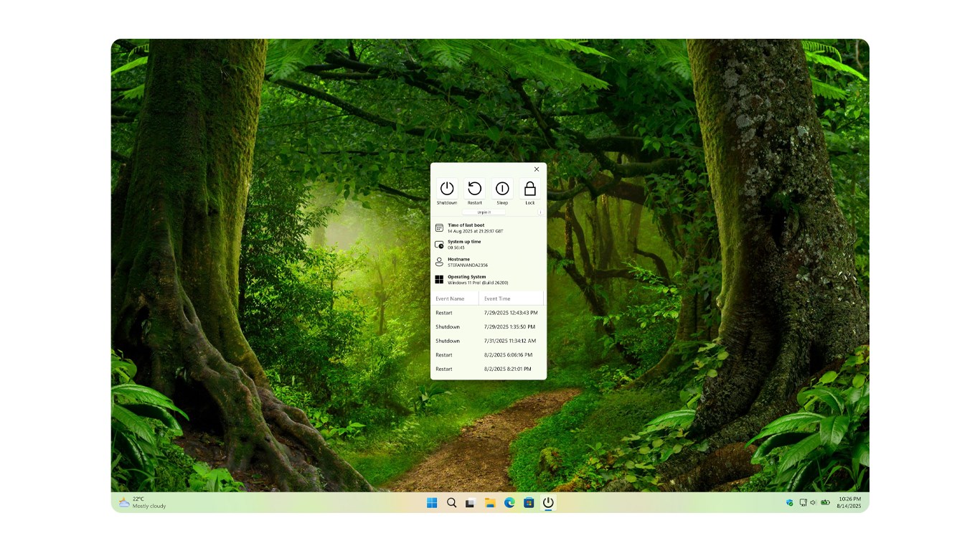Launch File Explorer from the taskbar
Viewport: 980px width, 551px height.
[x=490, y=503]
